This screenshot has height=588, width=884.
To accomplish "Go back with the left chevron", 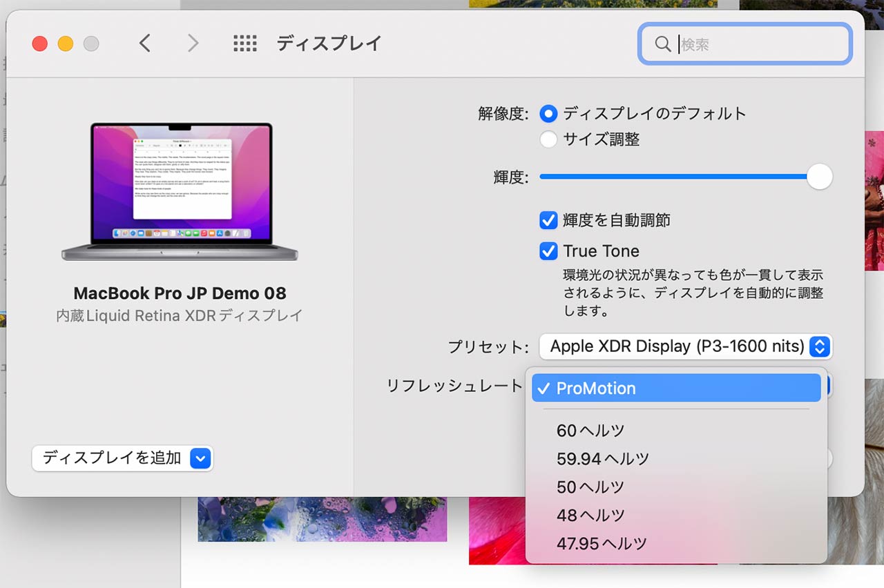I will tap(144, 44).
